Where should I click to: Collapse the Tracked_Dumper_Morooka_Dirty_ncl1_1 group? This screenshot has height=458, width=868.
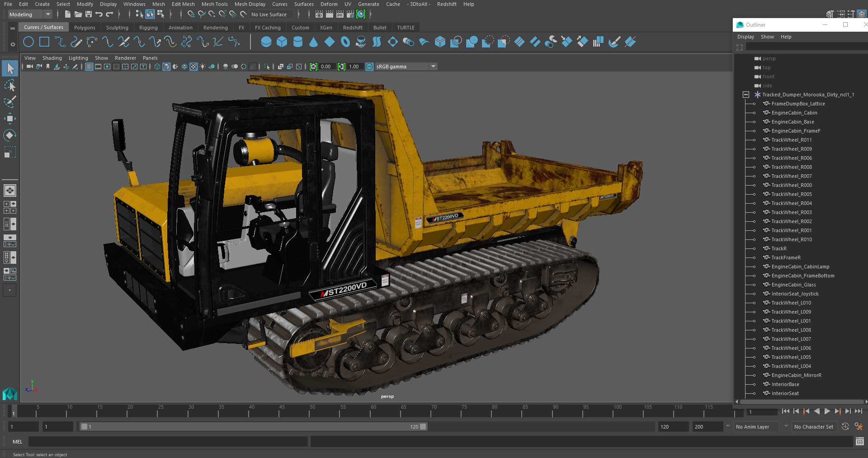click(746, 95)
